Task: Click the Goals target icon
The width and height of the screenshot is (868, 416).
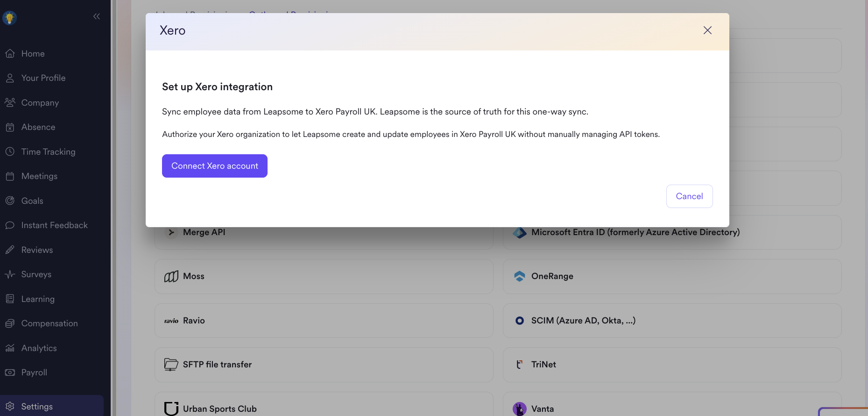Action: pos(10,201)
